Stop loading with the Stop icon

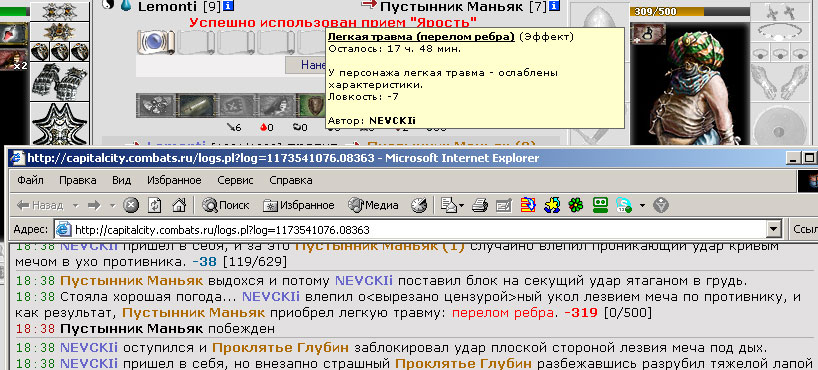click(131, 206)
